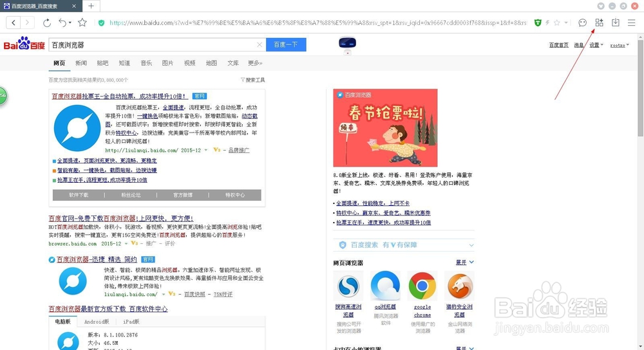Screen dimensions: 644x350
Task: Click the Google Chrome icon
Action: (x=422, y=286)
